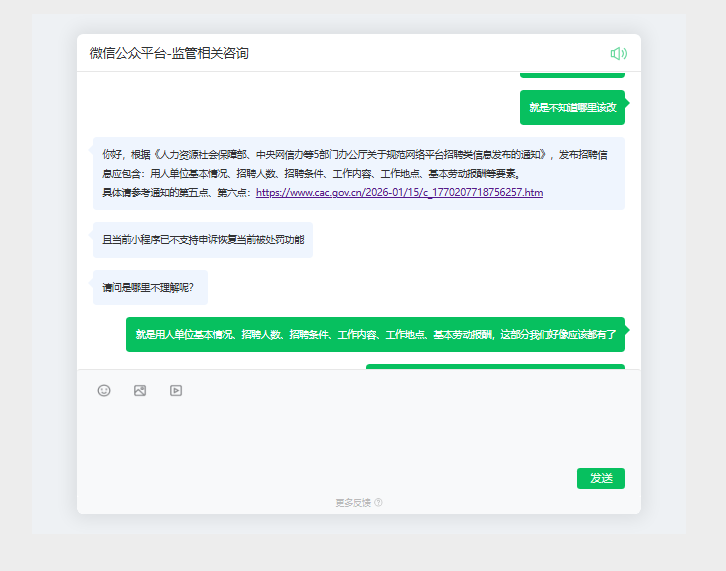Open the cac.gov.cn notice link
726x571 pixels.
pos(399,192)
